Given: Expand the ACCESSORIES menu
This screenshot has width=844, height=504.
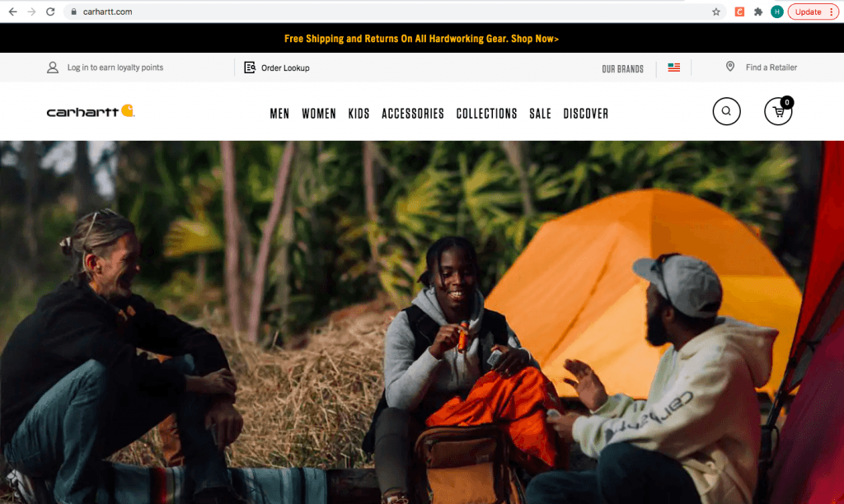Looking at the screenshot, I should pyautogui.click(x=413, y=114).
